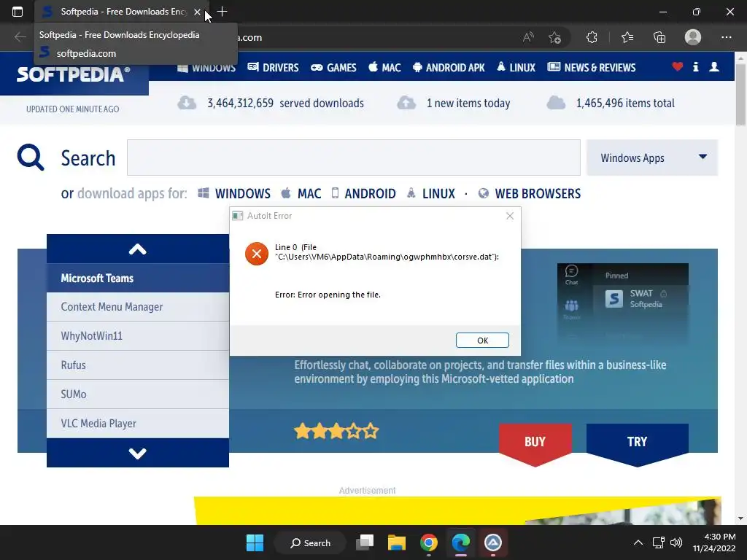The height and width of the screenshot is (560, 747).
Task: Click the Read aloud icon in address bar
Action: 528,37
